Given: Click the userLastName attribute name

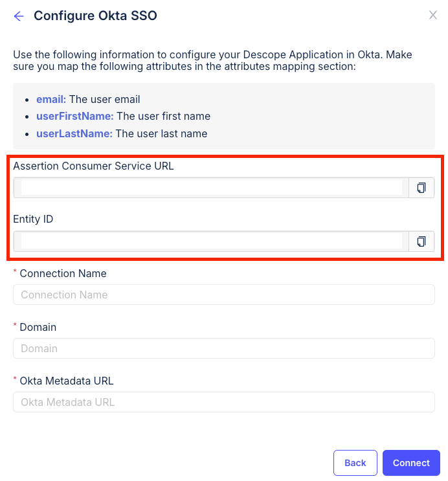Looking at the screenshot, I should click(74, 133).
